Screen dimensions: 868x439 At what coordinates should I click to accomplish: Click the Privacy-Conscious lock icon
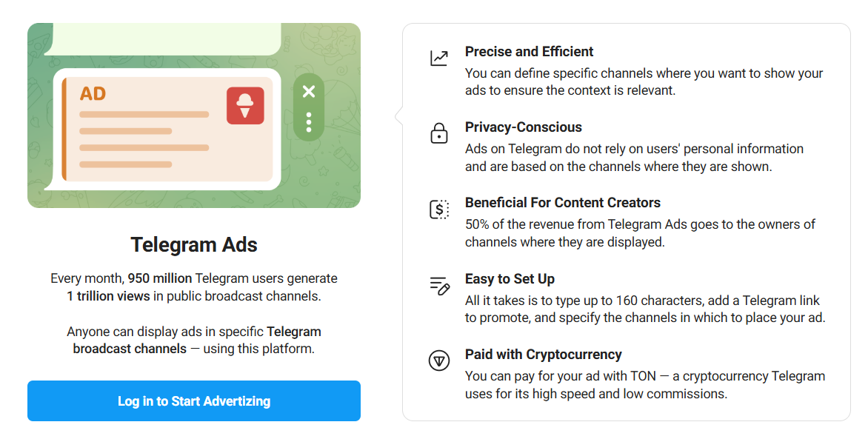point(439,134)
